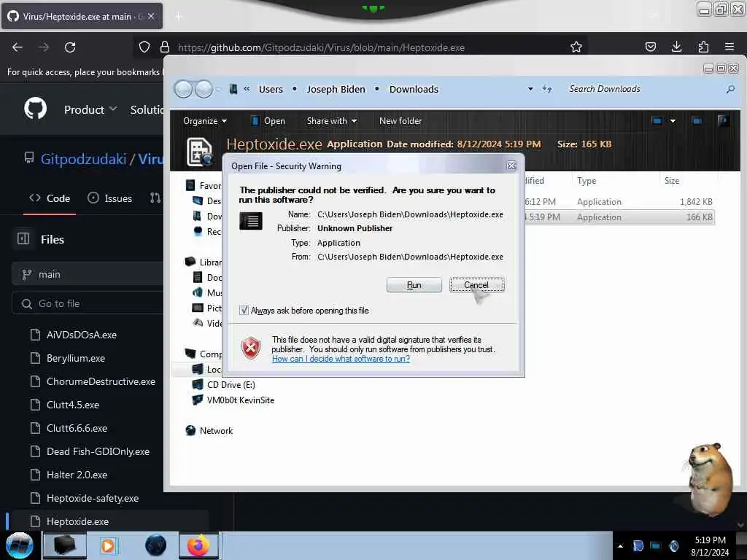Click Favorites in Explorer navigation pane
747x560 pixels.
(x=204, y=185)
